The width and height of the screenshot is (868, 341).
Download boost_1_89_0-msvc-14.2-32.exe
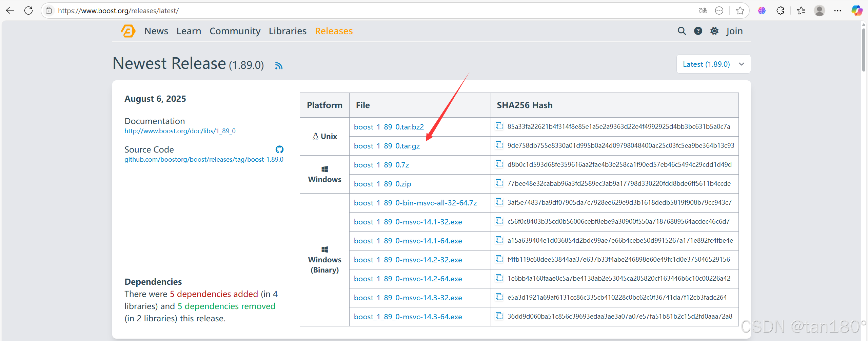click(408, 260)
